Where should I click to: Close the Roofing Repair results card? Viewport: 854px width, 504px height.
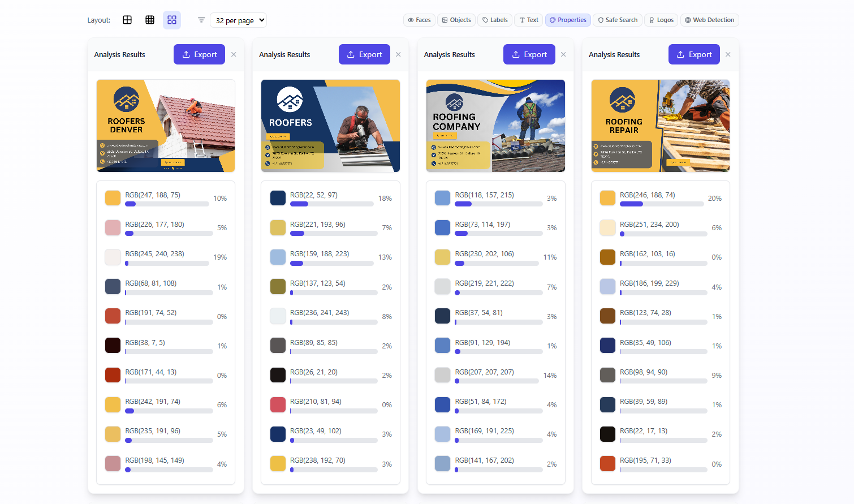(x=728, y=54)
